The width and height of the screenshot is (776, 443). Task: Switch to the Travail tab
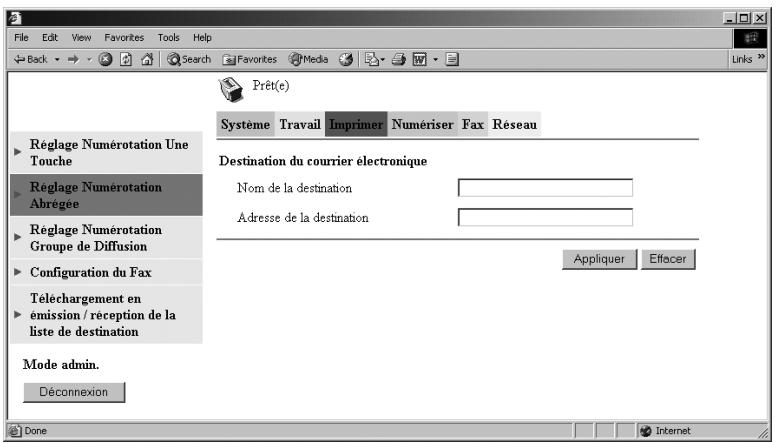pos(300,124)
